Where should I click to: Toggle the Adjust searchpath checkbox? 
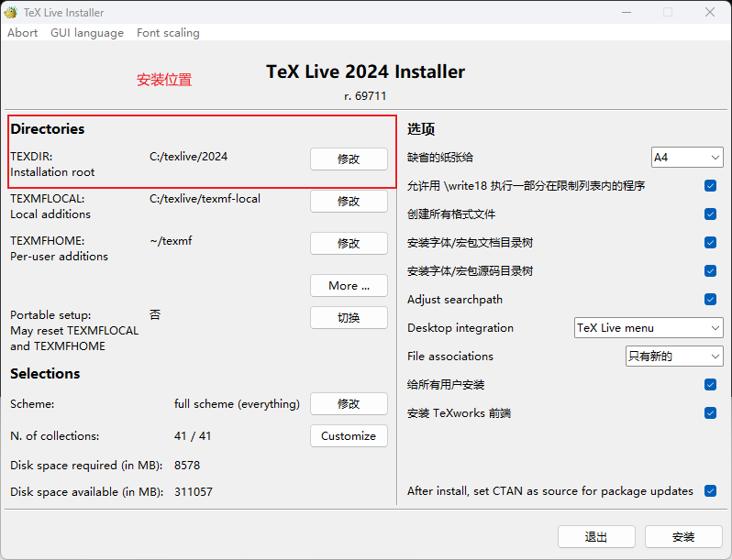[710, 300]
